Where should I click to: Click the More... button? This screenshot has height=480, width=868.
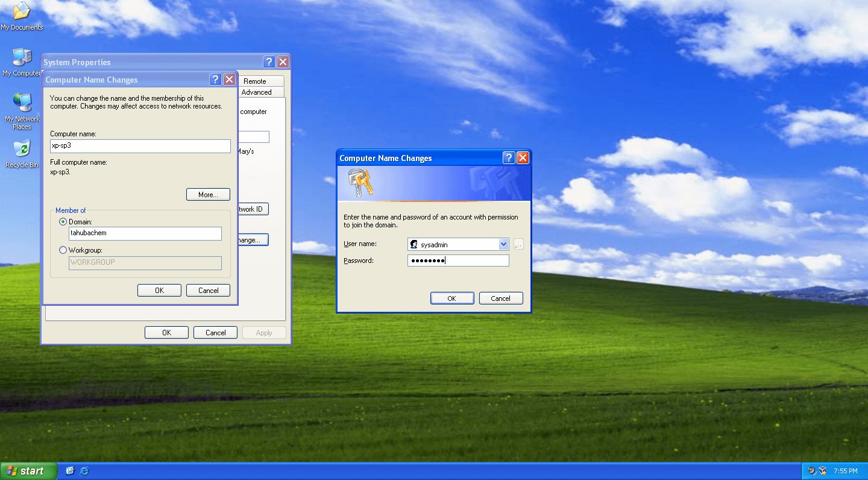coord(208,195)
